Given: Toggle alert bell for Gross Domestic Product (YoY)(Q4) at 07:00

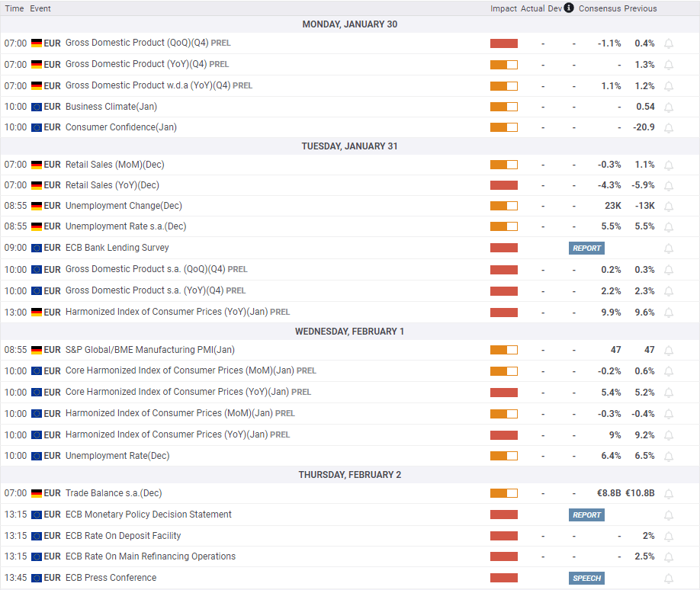Looking at the screenshot, I should (x=669, y=65).
